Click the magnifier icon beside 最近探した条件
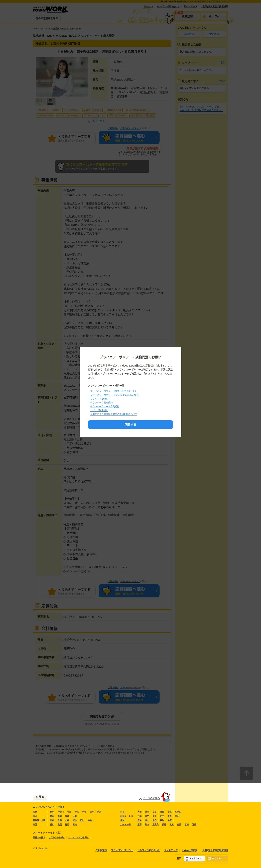The width and height of the screenshot is (261, 868). [x=179, y=44]
